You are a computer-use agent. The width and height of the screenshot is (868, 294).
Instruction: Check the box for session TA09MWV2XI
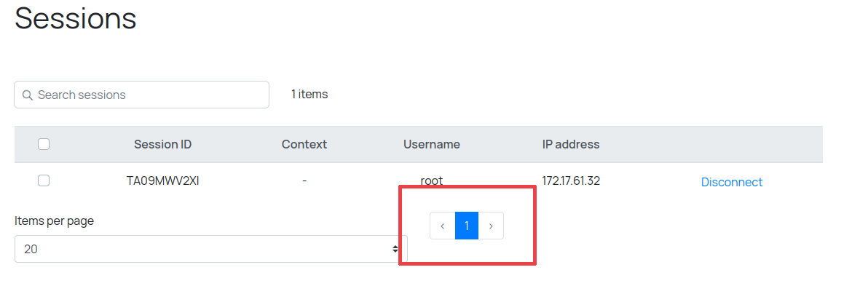44,181
